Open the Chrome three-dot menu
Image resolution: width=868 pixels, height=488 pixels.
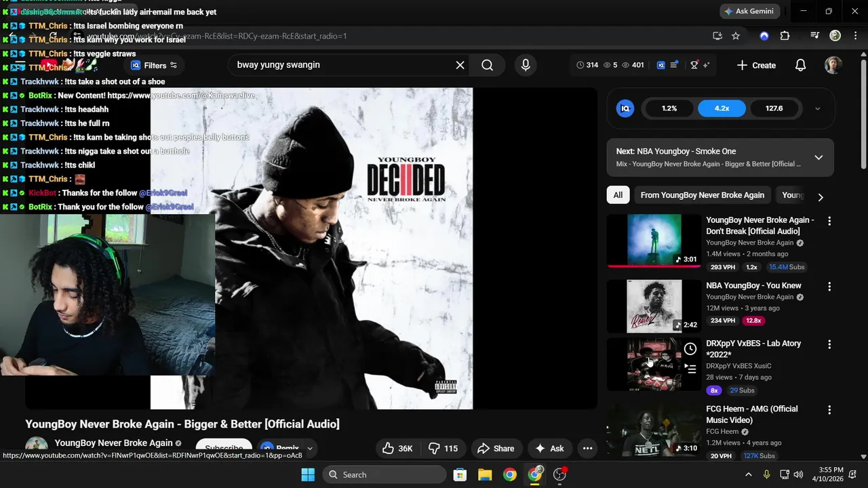coord(854,36)
